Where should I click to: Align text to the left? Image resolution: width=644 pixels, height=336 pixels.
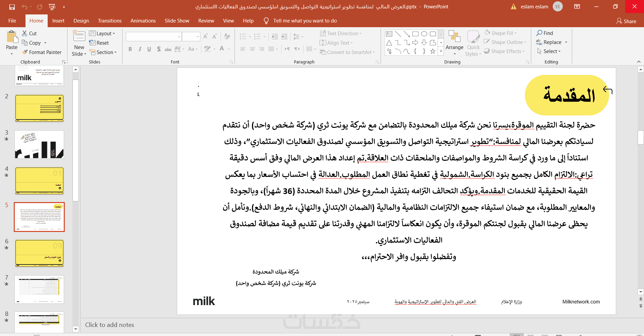tap(243, 49)
